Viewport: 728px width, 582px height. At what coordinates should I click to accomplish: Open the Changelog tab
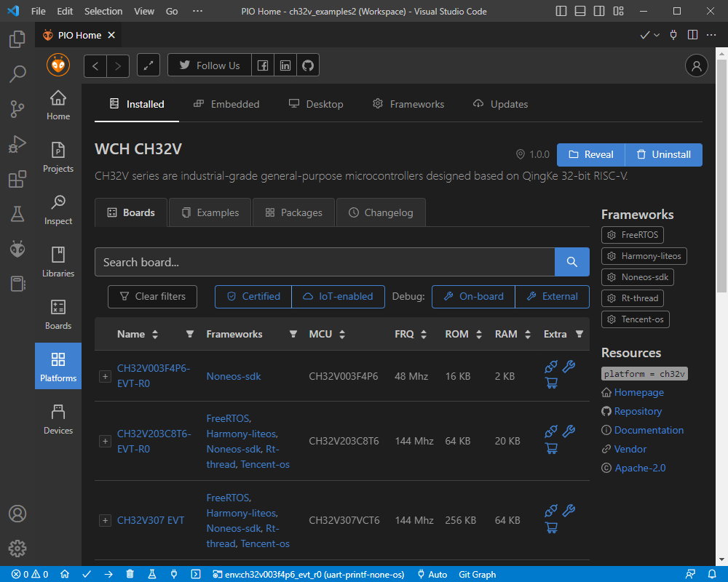click(x=381, y=212)
